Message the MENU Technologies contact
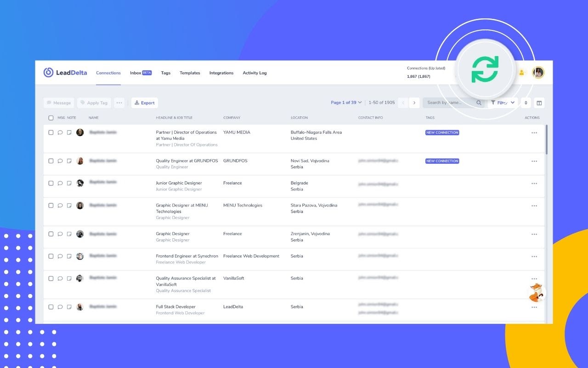This screenshot has height=368, width=588. tap(60, 206)
